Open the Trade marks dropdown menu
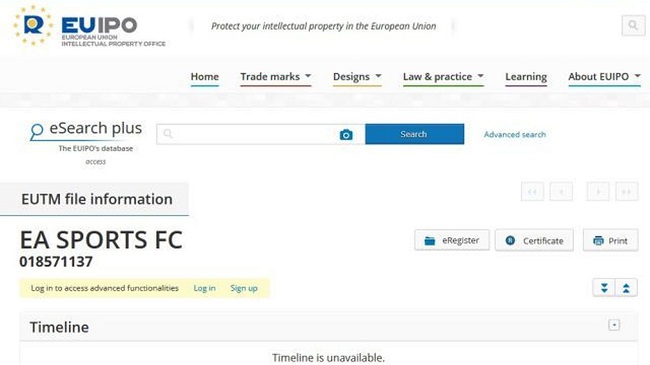The width and height of the screenshot is (650, 365). coord(276,77)
